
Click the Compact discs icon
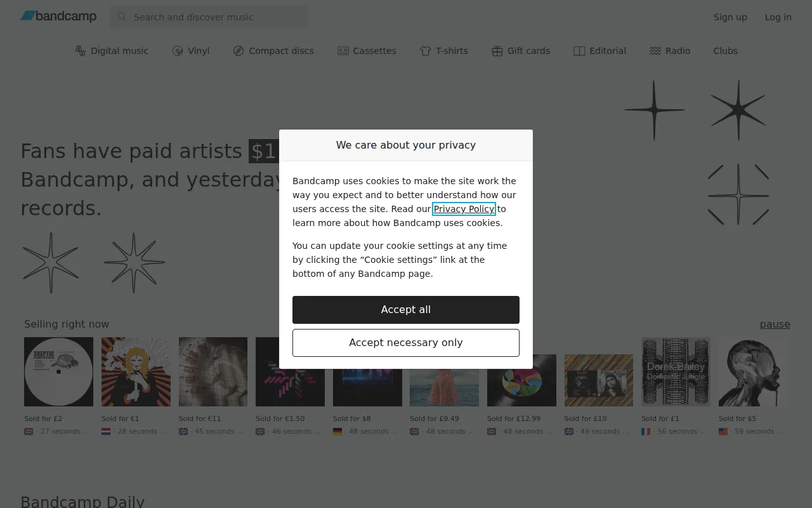pyautogui.click(x=239, y=51)
